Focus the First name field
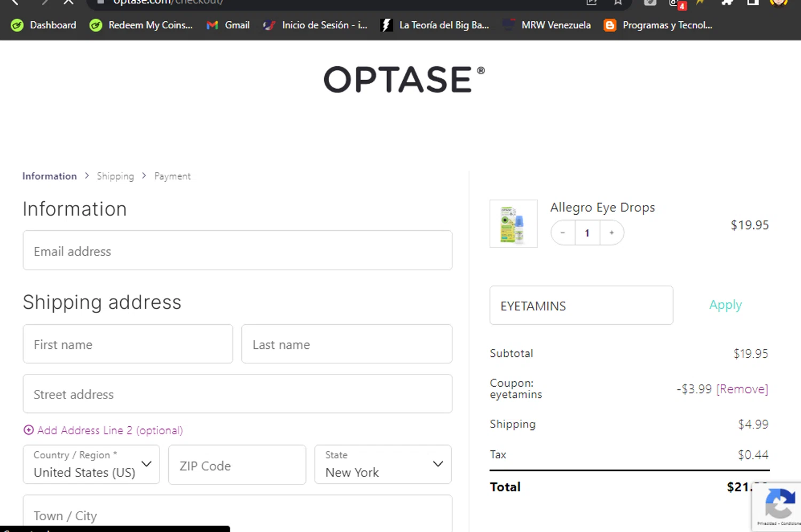Screen dimensions: 801x532 [x=128, y=344]
